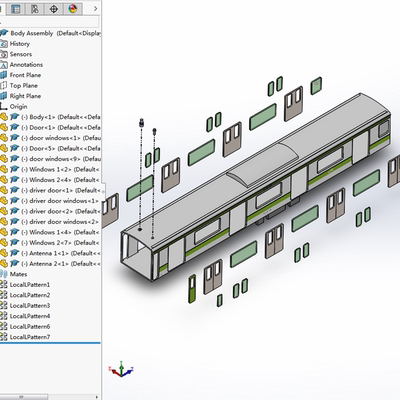Select the (-) Door<5> component
This screenshot has width=400, height=400.
click(x=61, y=148)
